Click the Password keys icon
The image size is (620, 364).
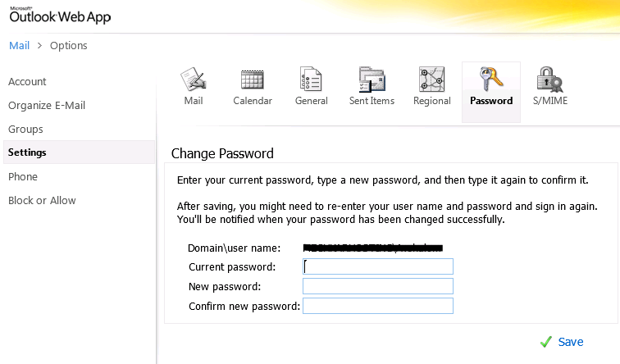pos(491,80)
